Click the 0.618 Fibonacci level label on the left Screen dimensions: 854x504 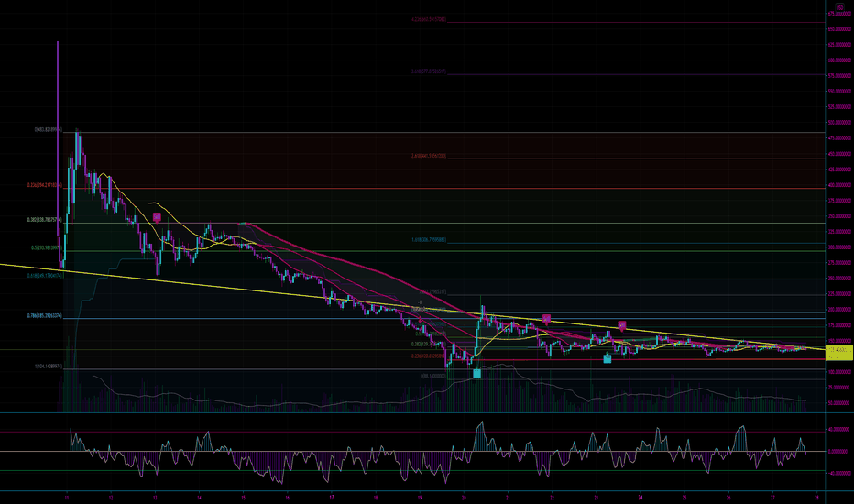click(45, 276)
